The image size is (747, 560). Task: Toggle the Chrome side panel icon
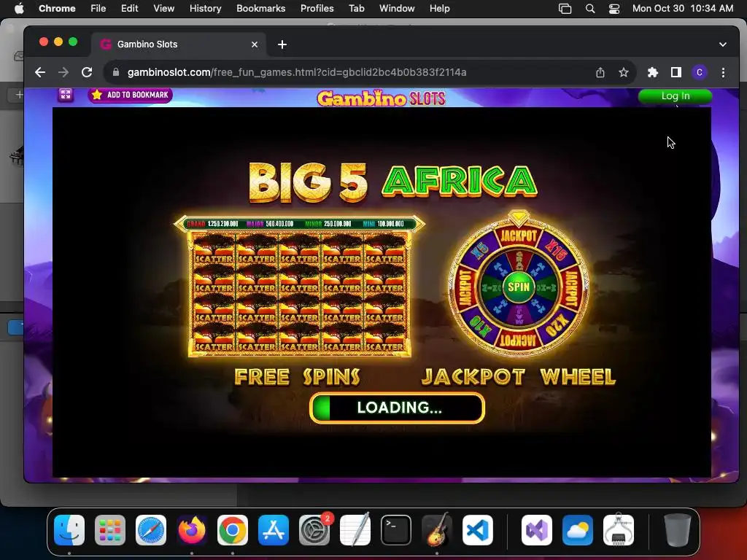tap(676, 72)
